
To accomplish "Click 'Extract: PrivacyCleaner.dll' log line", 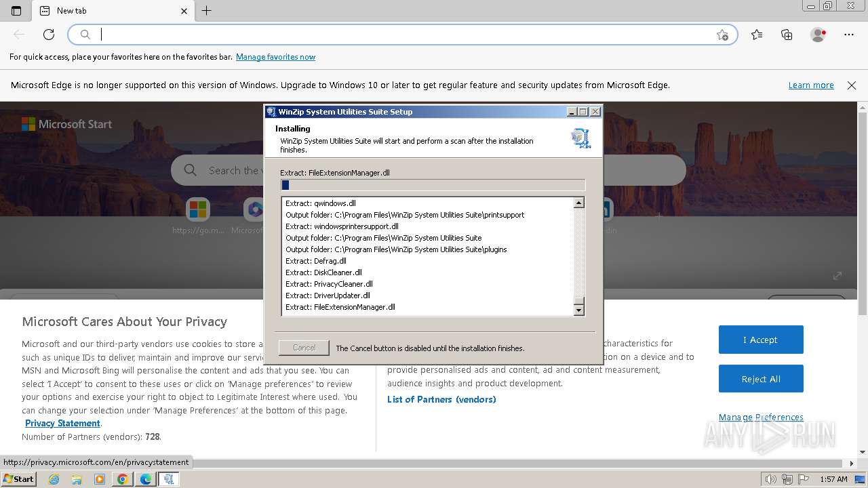I will tap(329, 284).
